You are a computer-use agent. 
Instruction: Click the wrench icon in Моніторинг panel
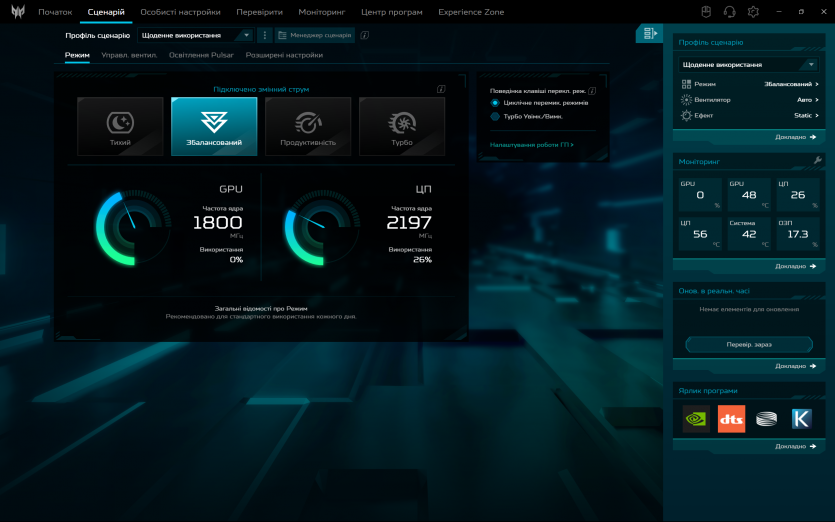point(817,160)
